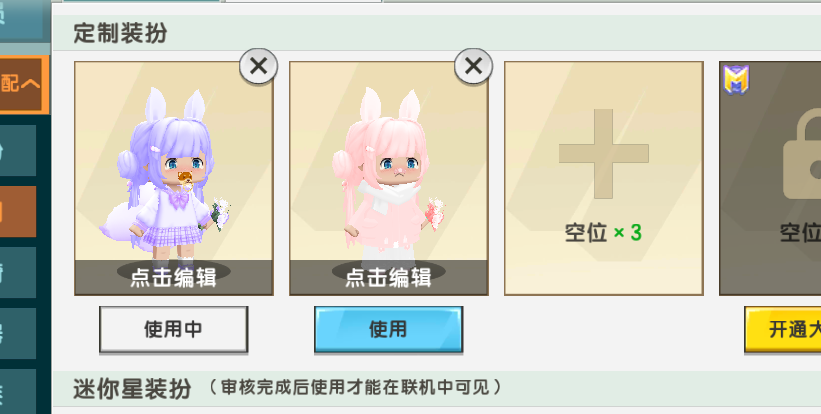
Task: Select the brown highlighted sidebar sub-tab
Action: [18, 211]
